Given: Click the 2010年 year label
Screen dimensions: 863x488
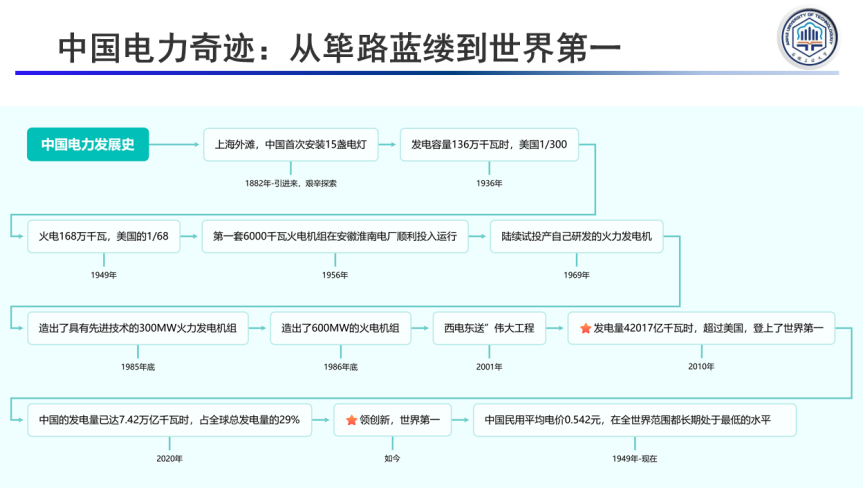Looking at the screenshot, I should 701,366.
